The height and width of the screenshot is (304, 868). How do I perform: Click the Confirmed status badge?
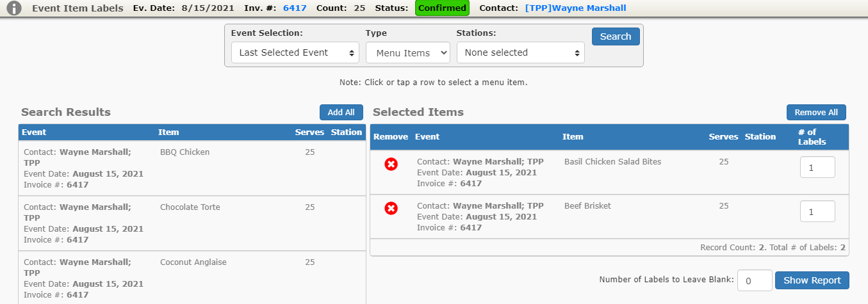(x=442, y=8)
